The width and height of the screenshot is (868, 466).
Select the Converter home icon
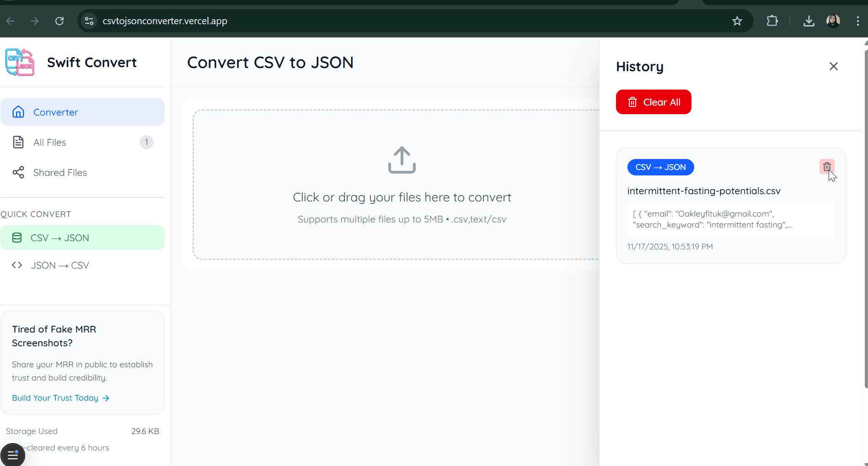(x=18, y=112)
